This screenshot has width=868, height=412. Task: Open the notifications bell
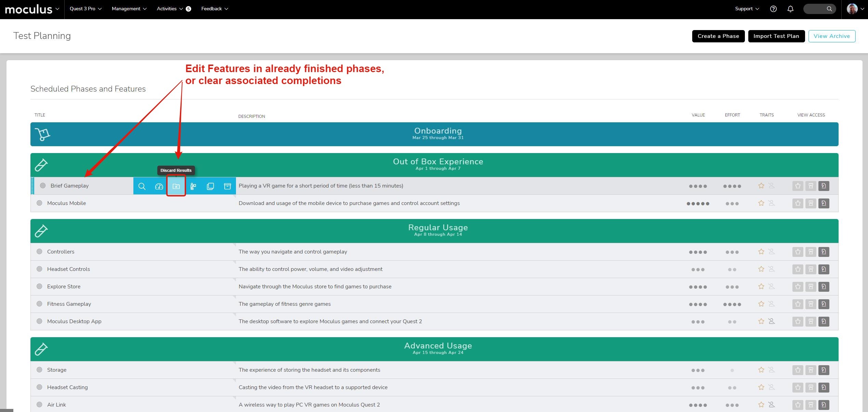click(x=790, y=9)
